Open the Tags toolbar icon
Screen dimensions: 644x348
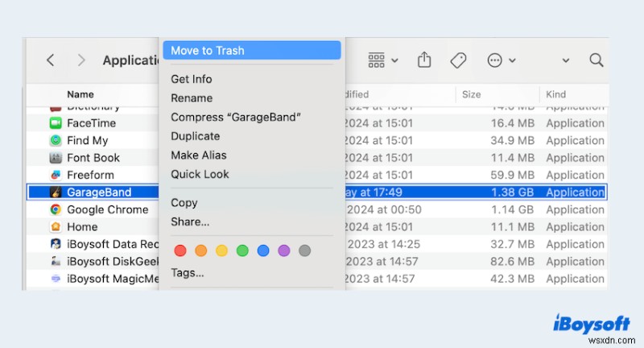458,60
